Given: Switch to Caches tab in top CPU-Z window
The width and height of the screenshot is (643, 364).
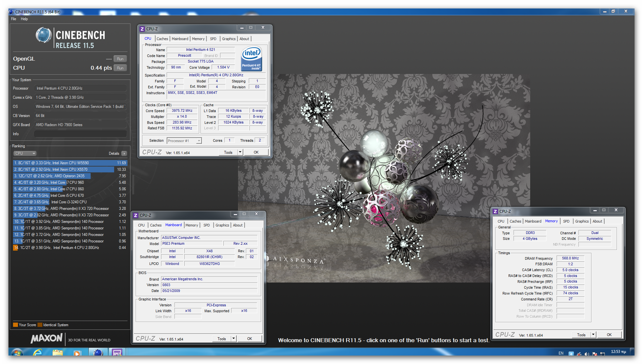Looking at the screenshot, I should pyautogui.click(x=162, y=39).
